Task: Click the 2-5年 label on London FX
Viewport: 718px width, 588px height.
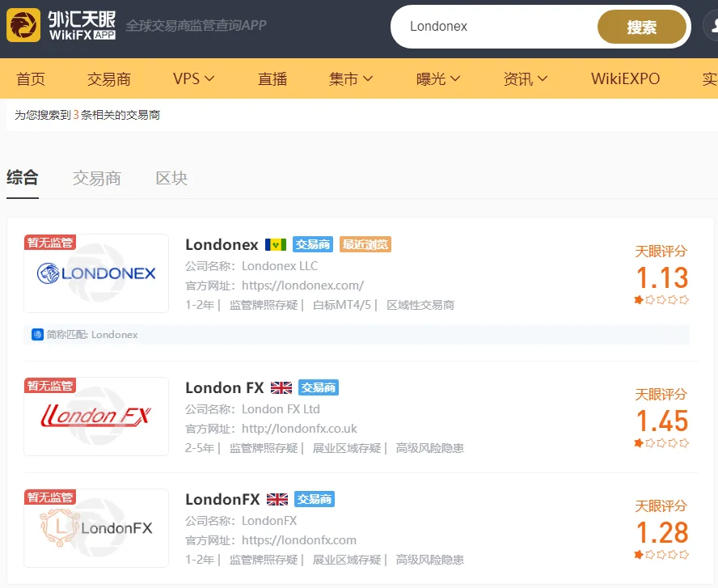Action: (200, 448)
